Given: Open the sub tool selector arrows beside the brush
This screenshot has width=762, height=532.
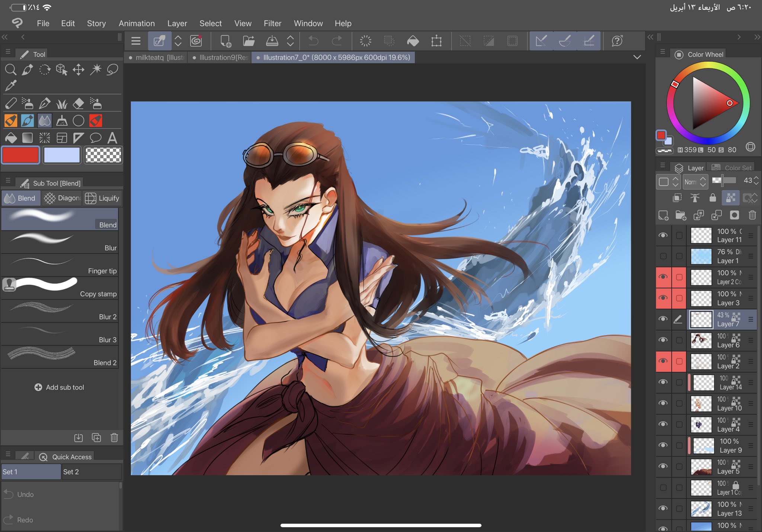Looking at the screenshot, I should [x=178, y=41].
